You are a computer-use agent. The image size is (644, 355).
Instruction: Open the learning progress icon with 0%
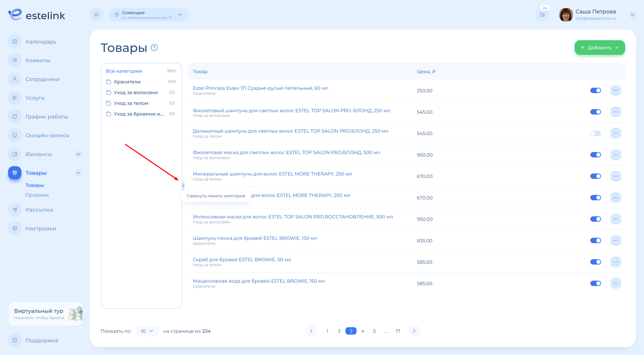(x=542, y=15)
